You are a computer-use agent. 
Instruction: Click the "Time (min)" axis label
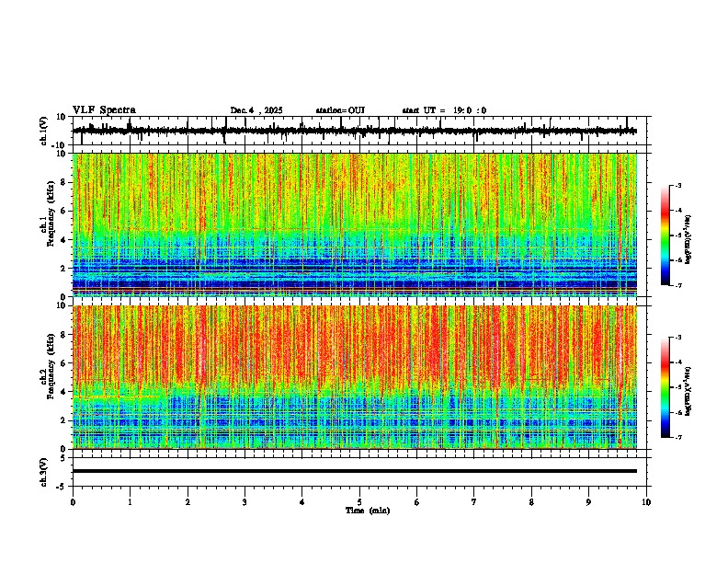(368, 511)
